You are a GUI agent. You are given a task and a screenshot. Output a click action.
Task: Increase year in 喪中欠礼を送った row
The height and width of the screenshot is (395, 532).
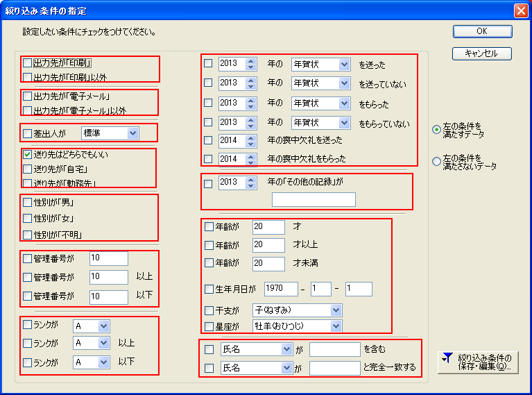click(251, 137)
